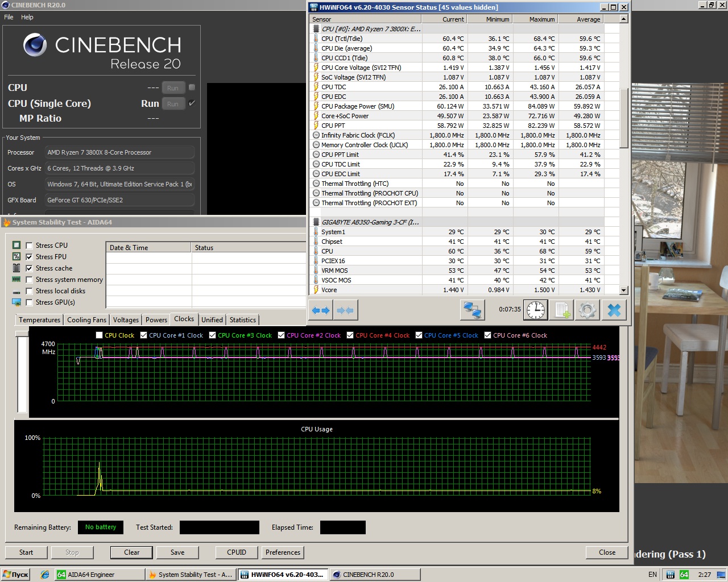
Task: Reset HWiNFO clock timer icon
Action: pyautogui.click(x=535, y=310)
